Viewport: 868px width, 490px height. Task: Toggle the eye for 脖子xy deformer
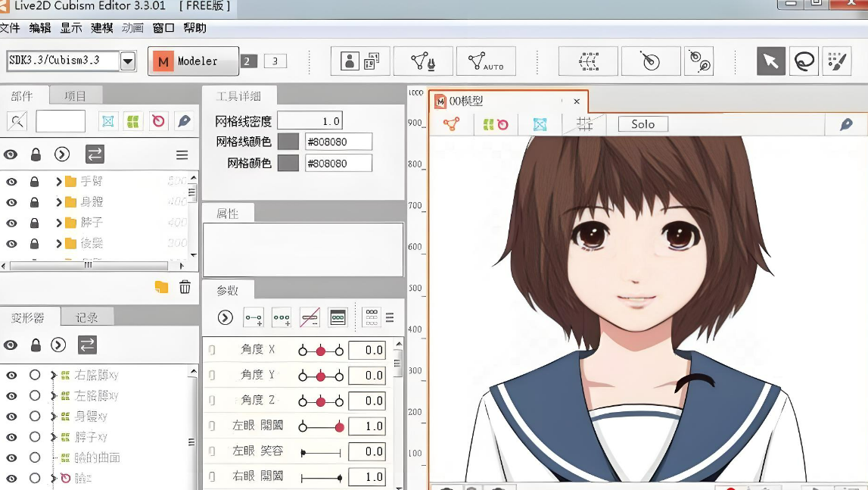click(11, 437)
